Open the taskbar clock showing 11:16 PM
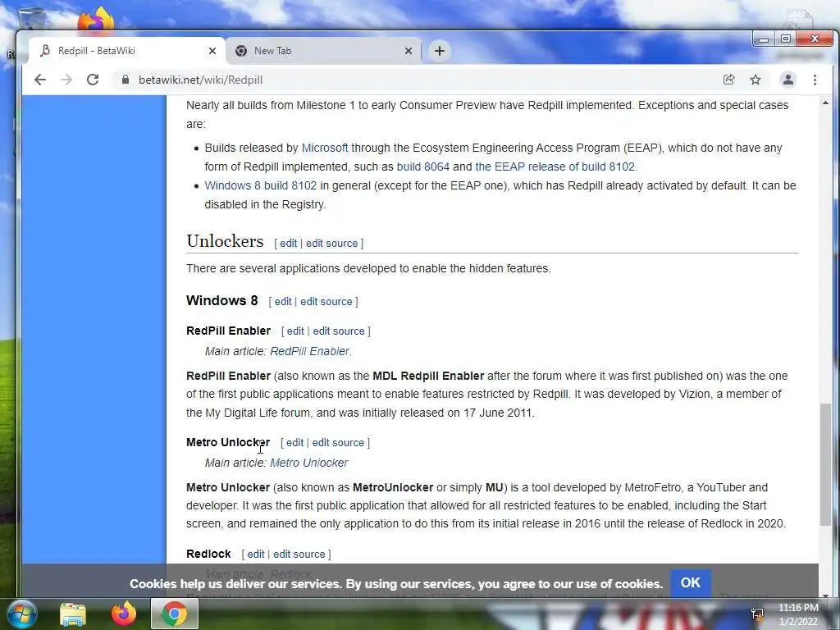840x630 pixels. click(x=798, y=614)
